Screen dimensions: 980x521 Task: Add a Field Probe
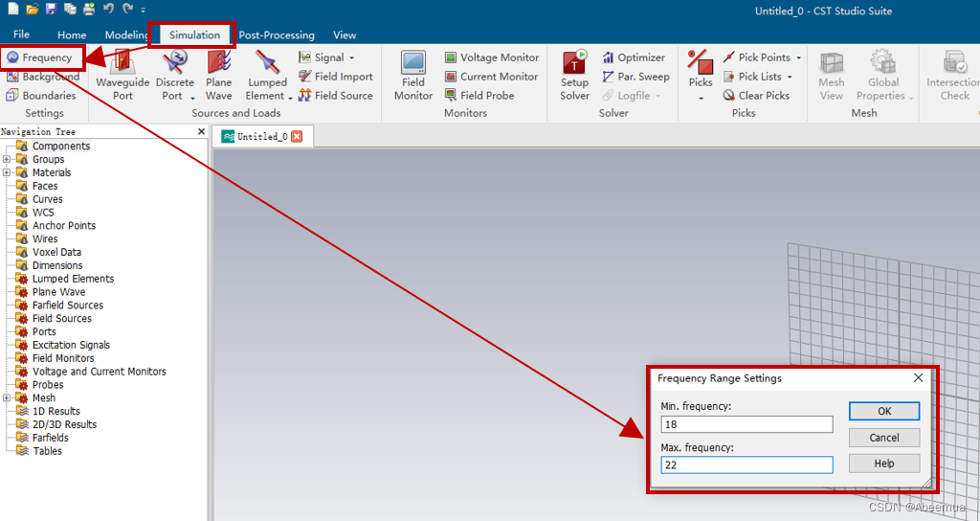click(479, 96)
